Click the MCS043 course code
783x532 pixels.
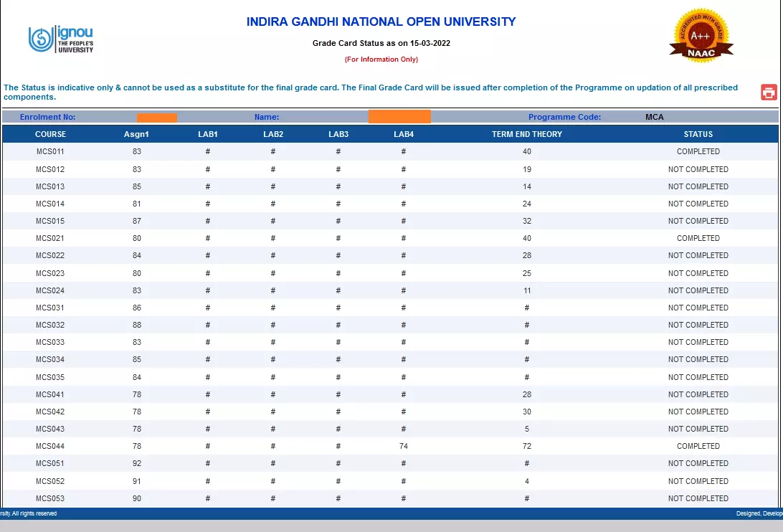click(x=50, y=429)
